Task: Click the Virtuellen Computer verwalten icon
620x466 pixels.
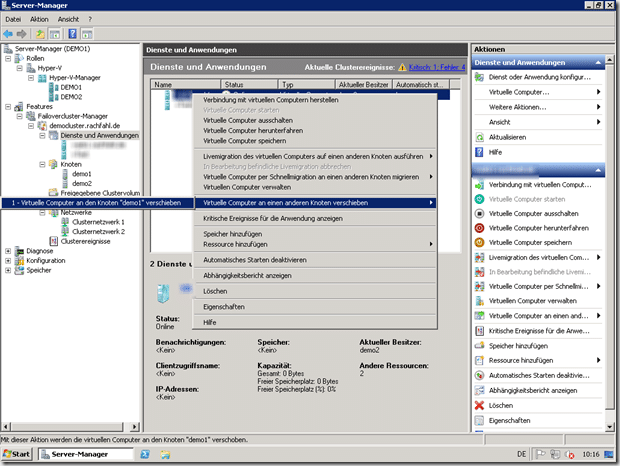Action: tap(479, 301)
